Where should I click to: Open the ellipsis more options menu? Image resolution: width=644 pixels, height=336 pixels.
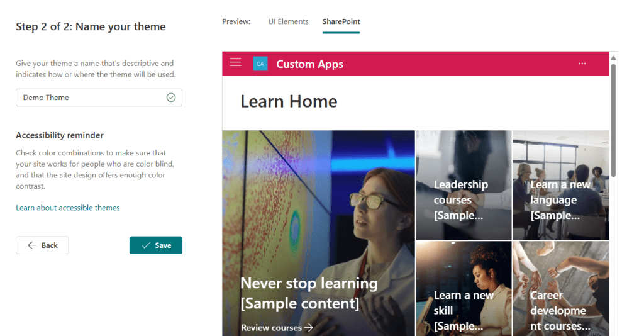(582, 64)
